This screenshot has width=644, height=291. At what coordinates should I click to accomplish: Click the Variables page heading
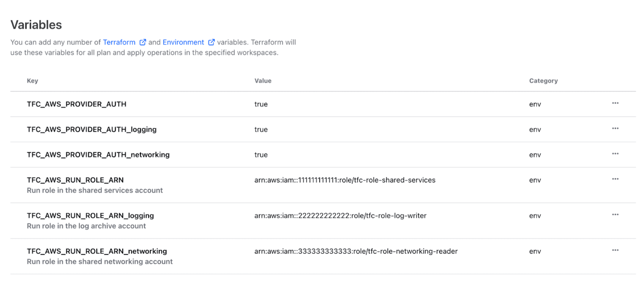point(36,25)
